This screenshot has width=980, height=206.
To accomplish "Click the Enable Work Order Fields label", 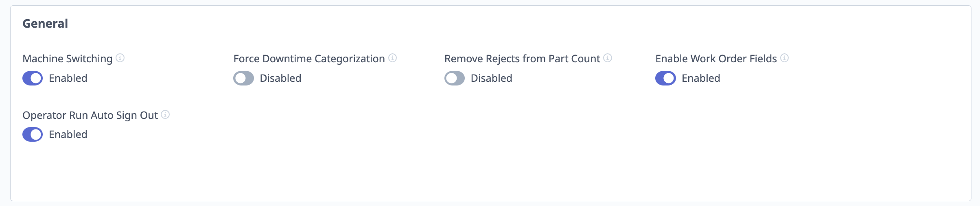I will (x=716, y=59).
